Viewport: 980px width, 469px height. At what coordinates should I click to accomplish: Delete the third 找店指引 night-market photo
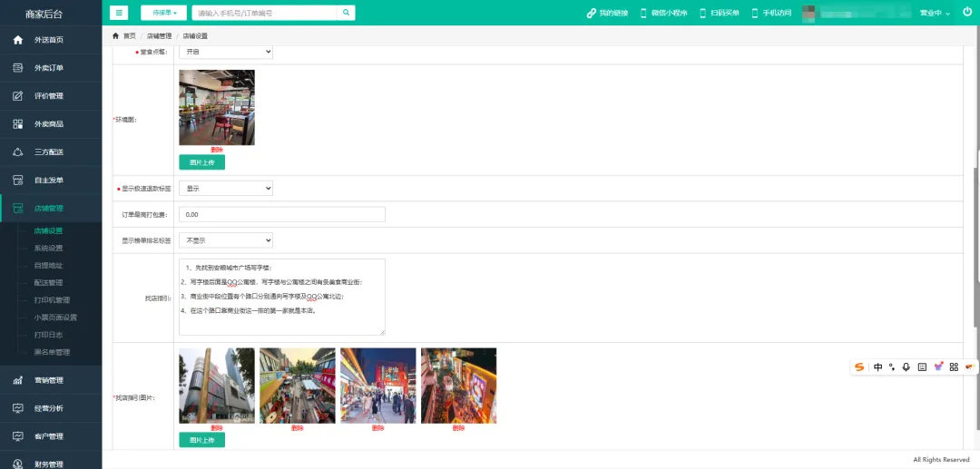coord(378,428)
